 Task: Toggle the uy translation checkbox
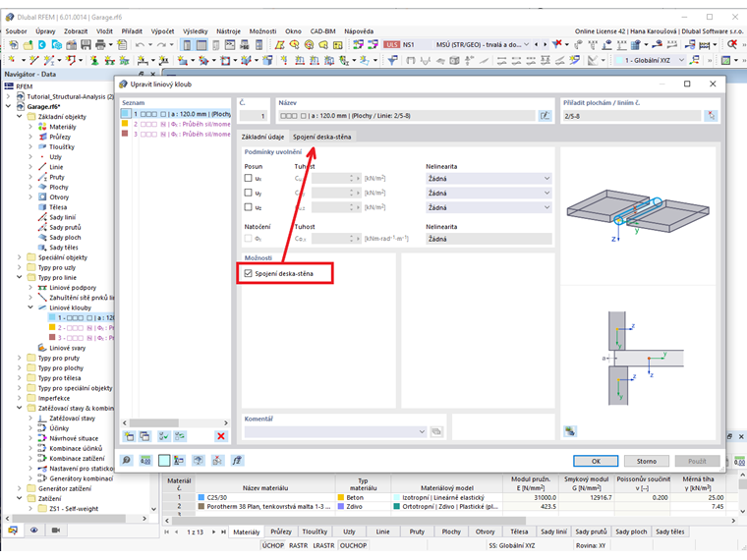coord(248,193)
